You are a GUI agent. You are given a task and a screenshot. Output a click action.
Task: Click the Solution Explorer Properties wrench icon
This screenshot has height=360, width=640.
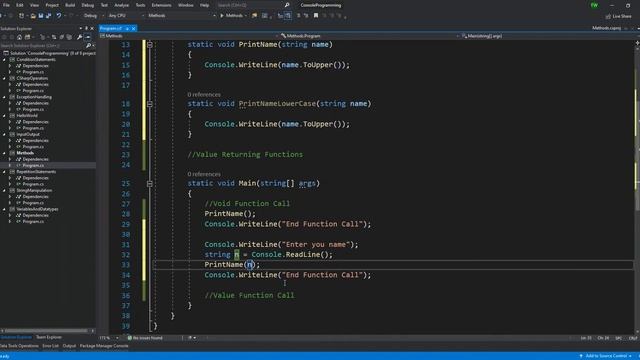[x=79, y=37]
